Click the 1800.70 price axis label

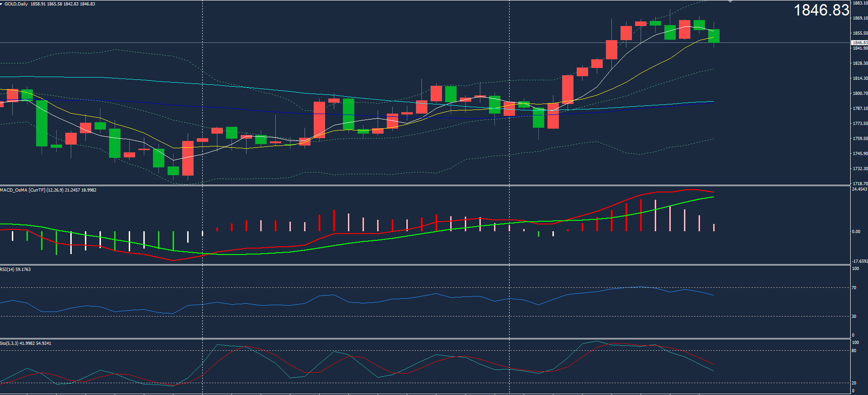pos(860,94)
